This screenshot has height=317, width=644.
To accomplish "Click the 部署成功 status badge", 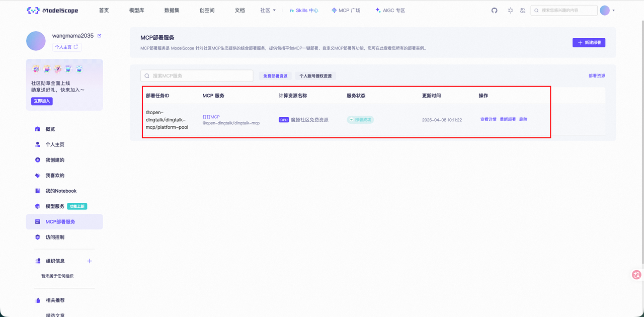I will tap(360, 120).
